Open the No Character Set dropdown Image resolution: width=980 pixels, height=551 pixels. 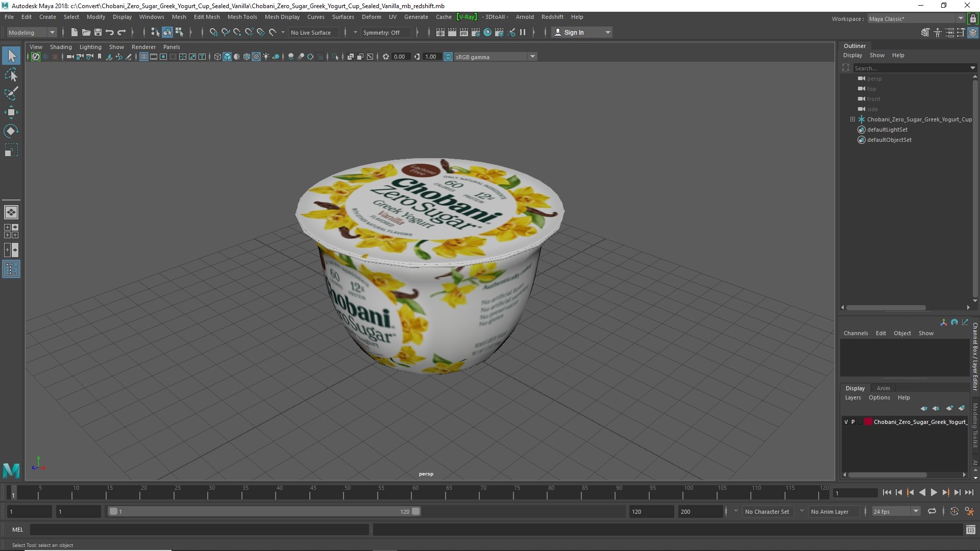coord(767,511)
